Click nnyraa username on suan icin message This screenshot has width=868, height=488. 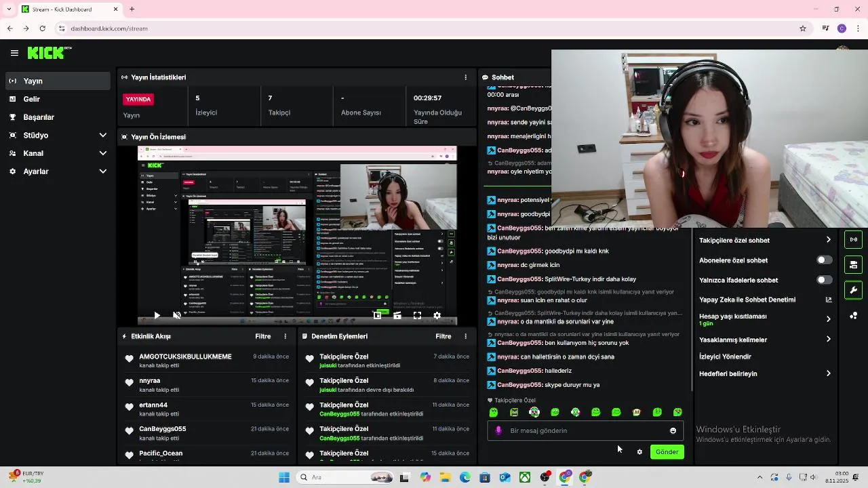pos(507,300)
